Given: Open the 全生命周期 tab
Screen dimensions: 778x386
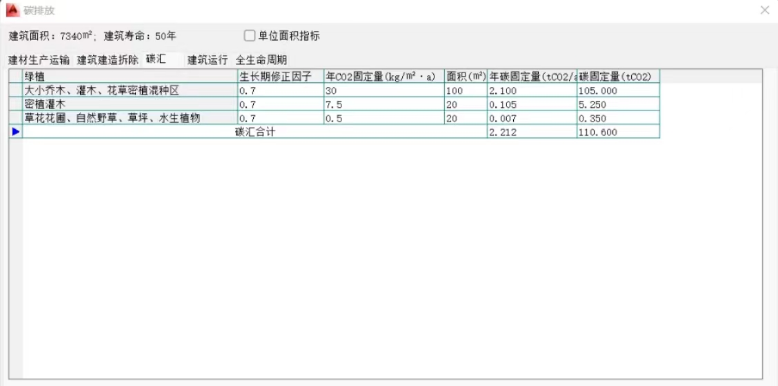Looking at the screenshot, I should click(261, 61).
